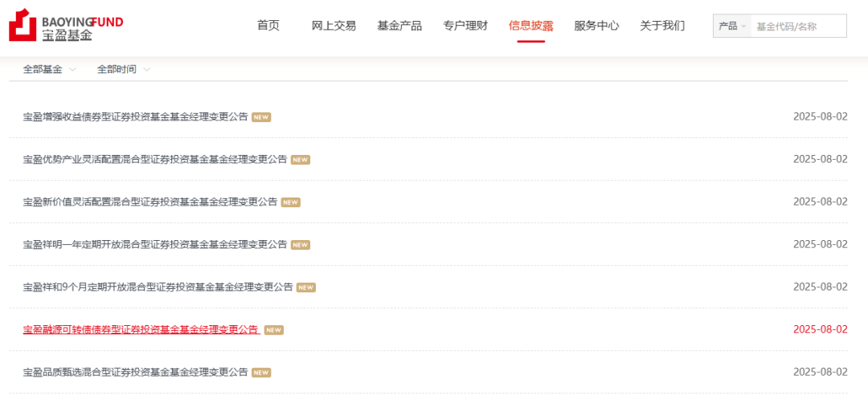Open 宝盈新价值灵活配置 announcement link
The image size is (868, 395).
pos(150,202)
